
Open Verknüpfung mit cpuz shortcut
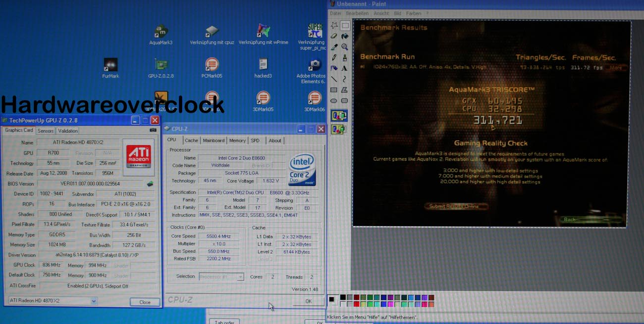click(212, 35)
